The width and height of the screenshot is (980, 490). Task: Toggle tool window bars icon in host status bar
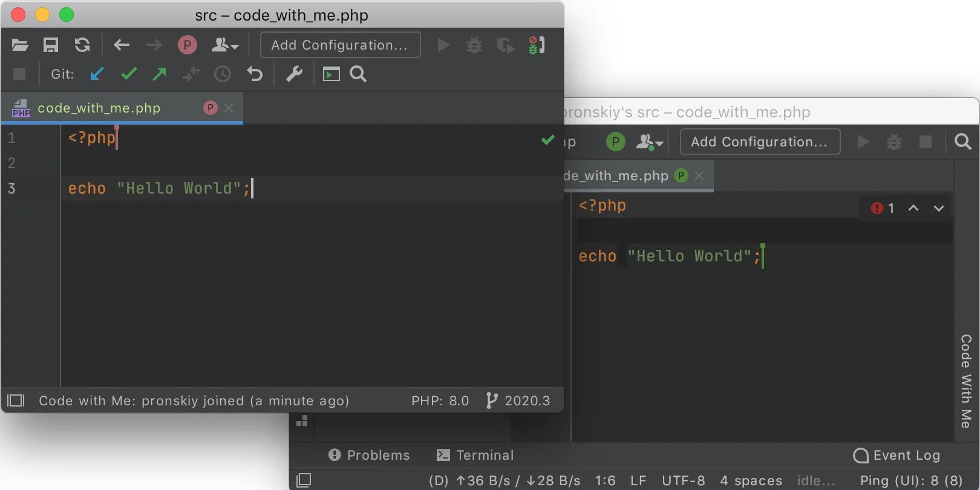tap(16, 400)
